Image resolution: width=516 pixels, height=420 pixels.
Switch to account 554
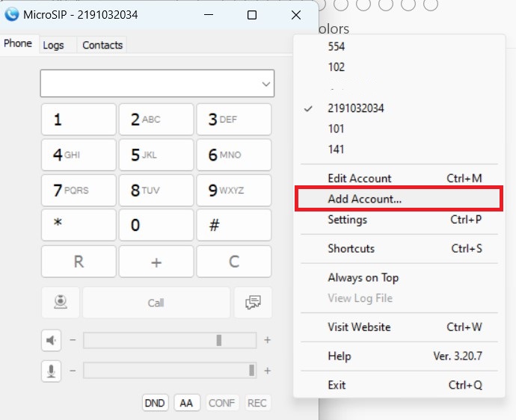coord(336,46)
